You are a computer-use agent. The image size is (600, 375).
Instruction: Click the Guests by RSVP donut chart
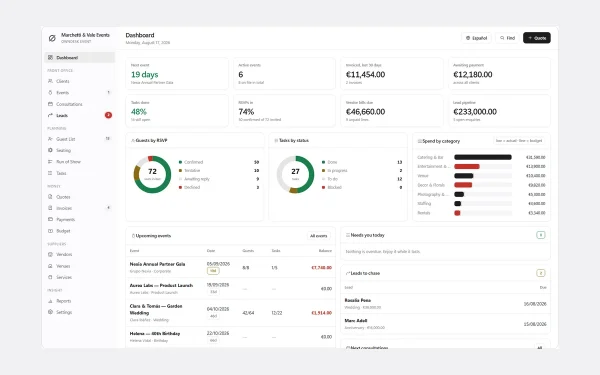click(x=152, y=174)
